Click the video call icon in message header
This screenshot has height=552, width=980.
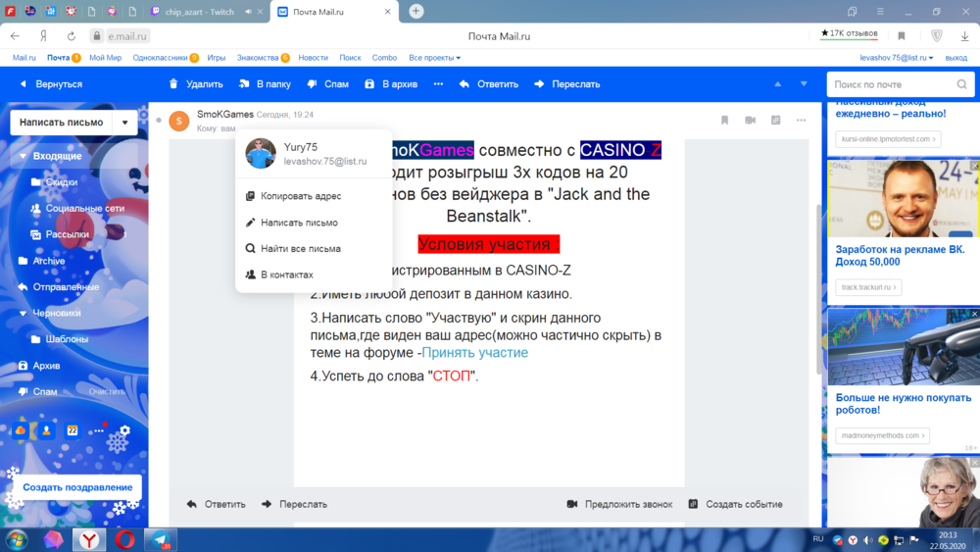(750, 120)
